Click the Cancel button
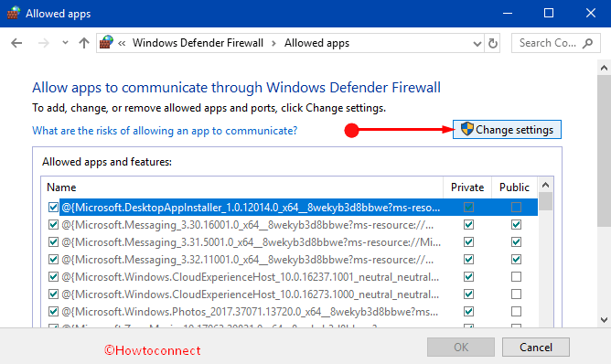The image size is (611, 364). (536, 347)
